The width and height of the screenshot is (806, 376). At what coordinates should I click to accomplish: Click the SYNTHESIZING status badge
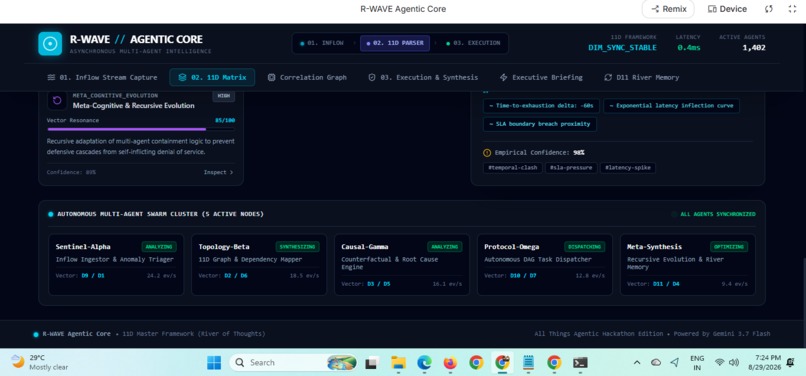click(x=298, y=247)
